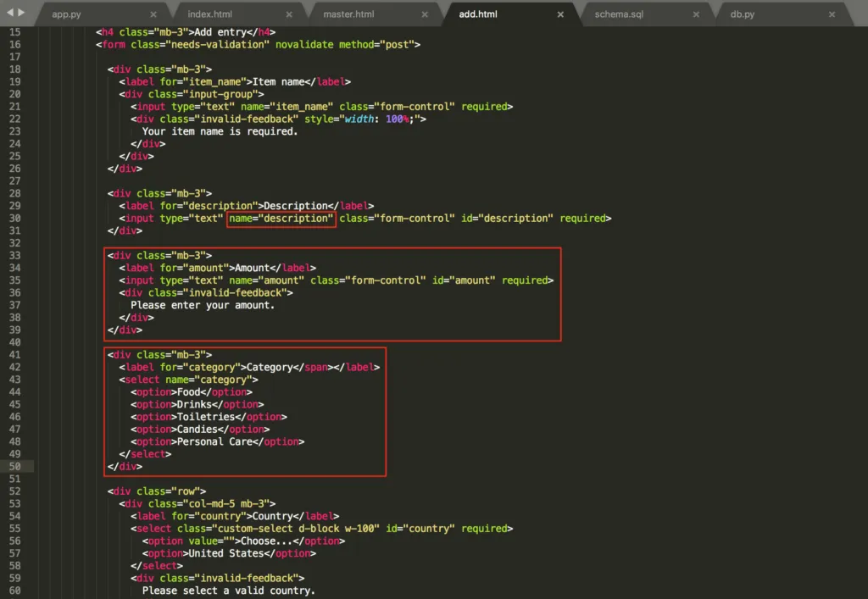Switch to the app.py tab
Viewport: 868px width, 599px height.
[x=66, y=14]
